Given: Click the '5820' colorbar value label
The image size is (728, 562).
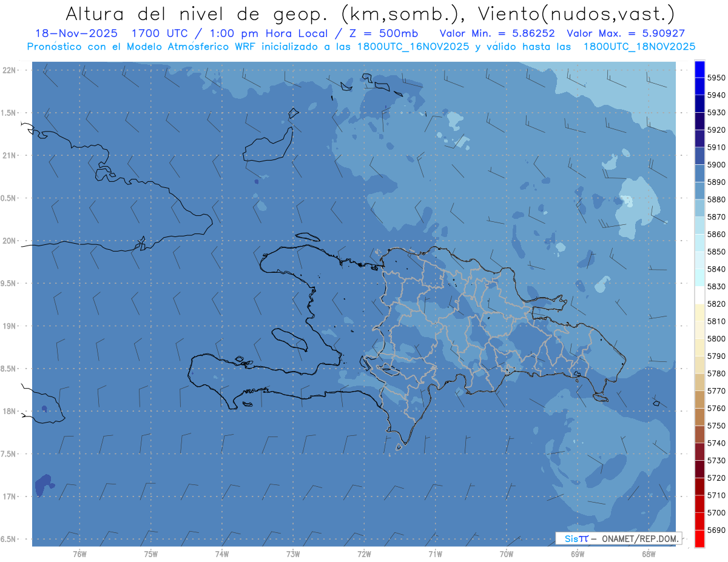Looking at the screenshot, I should (716, 304).
